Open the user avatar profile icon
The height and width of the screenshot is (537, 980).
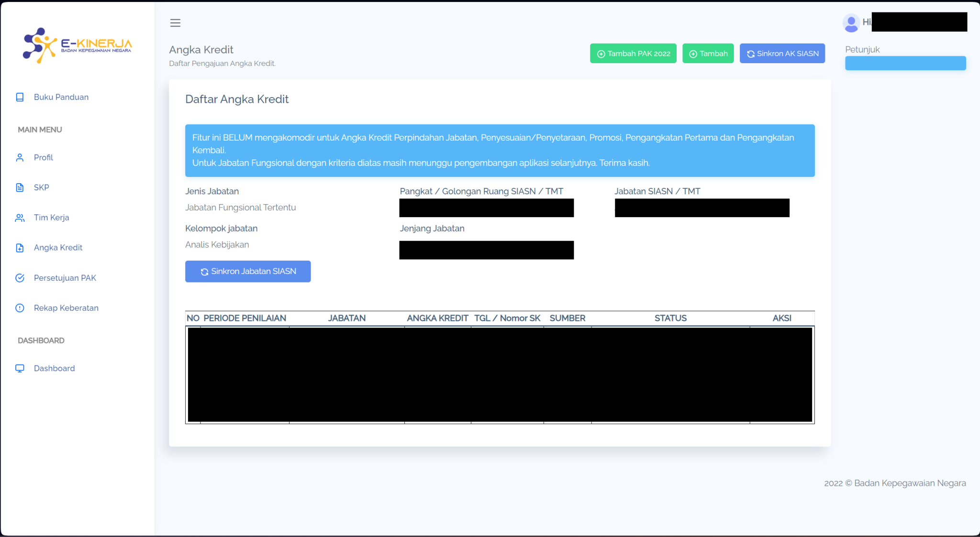click(x=851, y=22)
